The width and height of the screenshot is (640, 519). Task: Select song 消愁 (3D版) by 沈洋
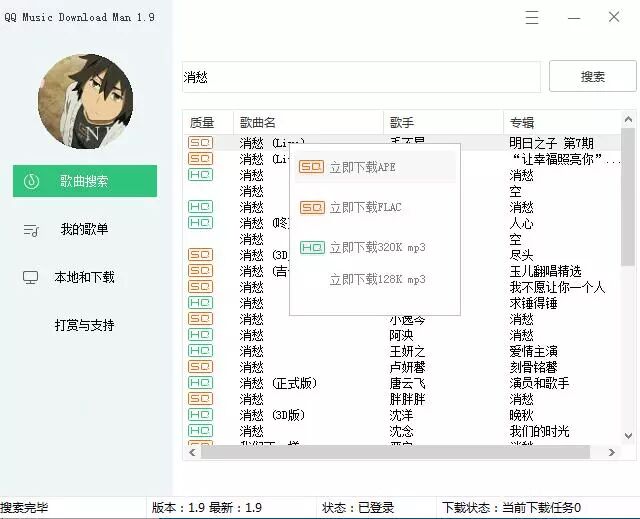272,415
